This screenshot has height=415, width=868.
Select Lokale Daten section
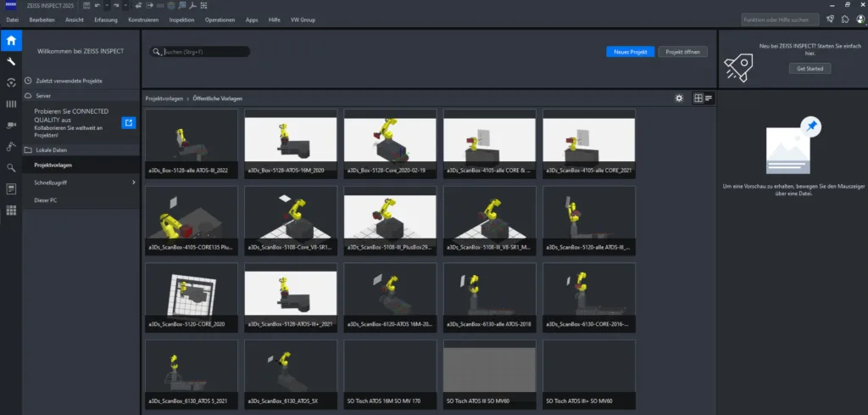coord(81,149)
